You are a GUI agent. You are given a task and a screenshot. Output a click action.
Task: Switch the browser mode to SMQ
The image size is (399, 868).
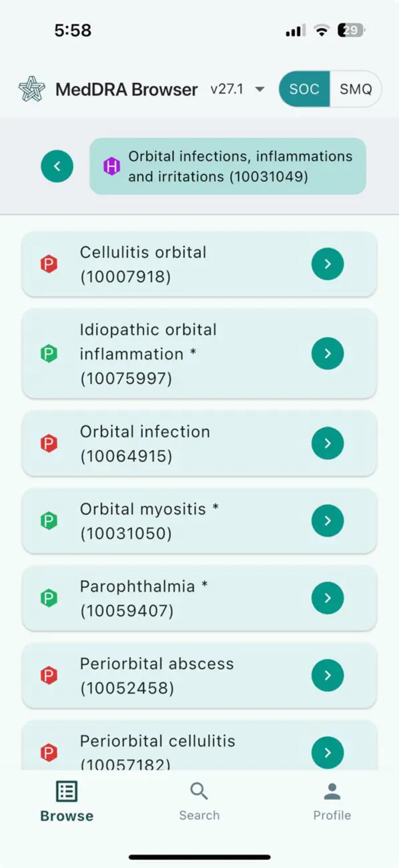pos(357,88)
